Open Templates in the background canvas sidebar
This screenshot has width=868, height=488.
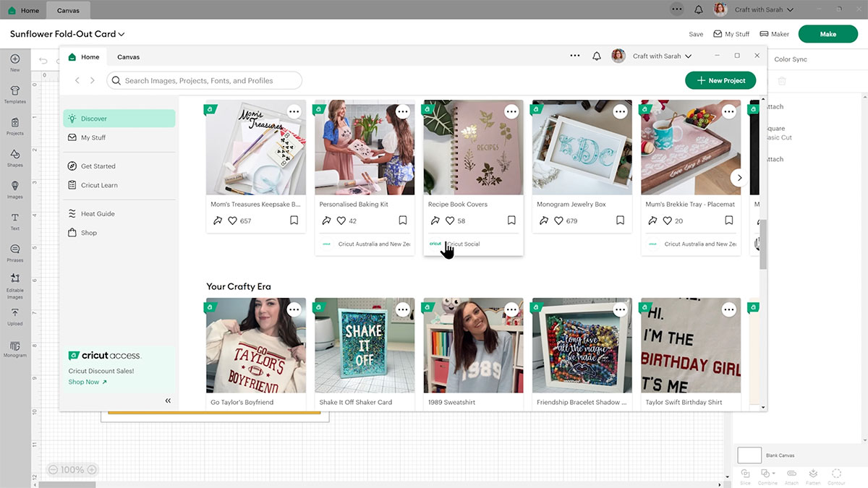pos(14,94)
